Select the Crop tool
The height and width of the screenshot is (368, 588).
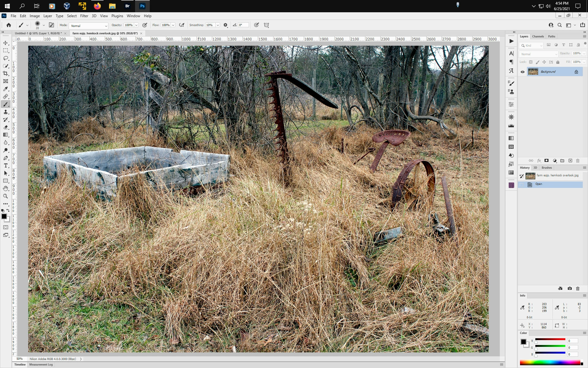(x=6, y=74)
